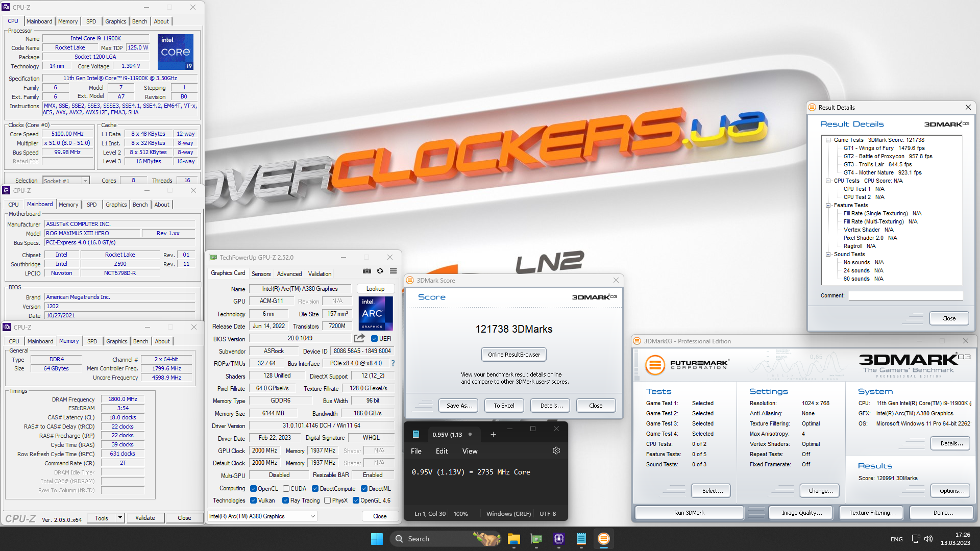Click BIOS version share/export icon in GPU-Z
Screen dimensions: 980x551
359,338
